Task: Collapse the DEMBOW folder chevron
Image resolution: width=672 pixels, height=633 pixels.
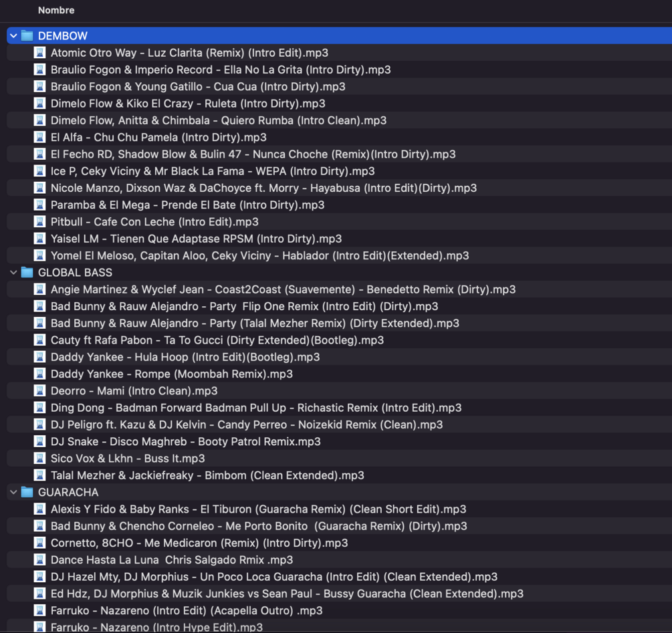Action: coord(13,35)
